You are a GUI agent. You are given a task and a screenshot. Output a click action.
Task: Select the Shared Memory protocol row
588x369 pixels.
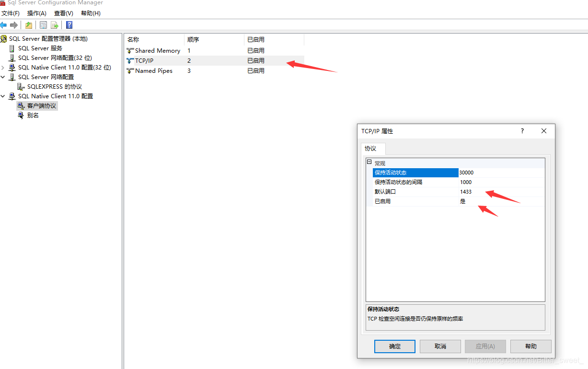(x=214, y=50)
